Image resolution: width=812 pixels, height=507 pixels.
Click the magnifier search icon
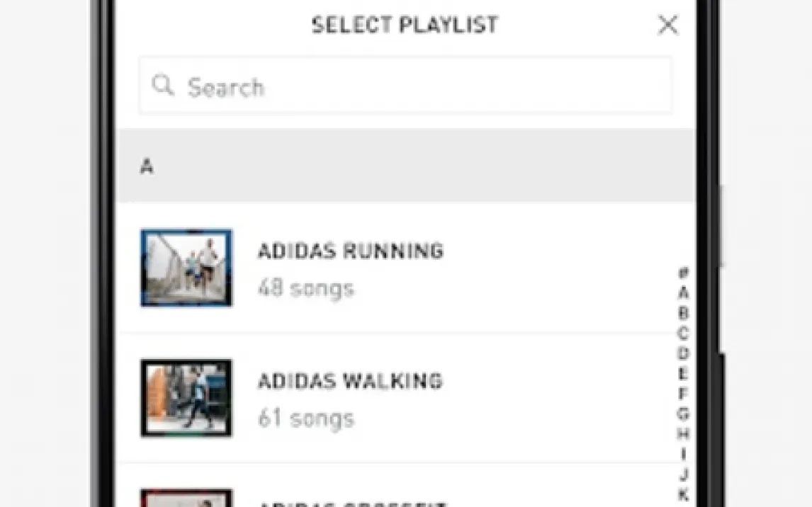[163, 86]
